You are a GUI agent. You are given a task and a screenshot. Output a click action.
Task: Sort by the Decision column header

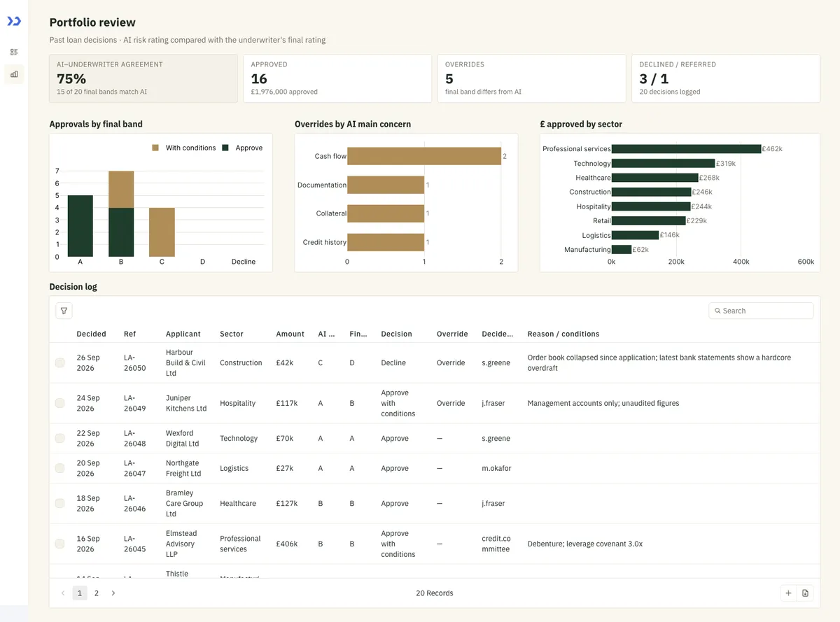397,334
